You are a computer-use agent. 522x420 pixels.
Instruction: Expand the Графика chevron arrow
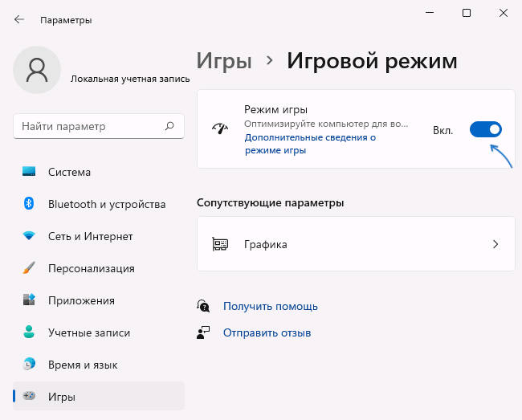pyautogui.click(x=495, y=244)
